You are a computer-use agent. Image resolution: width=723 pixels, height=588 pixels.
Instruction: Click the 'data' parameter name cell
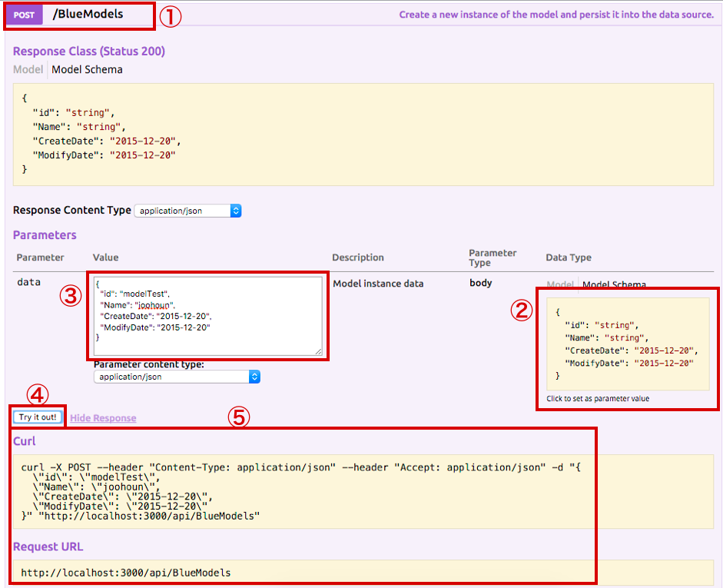[28, 282]
